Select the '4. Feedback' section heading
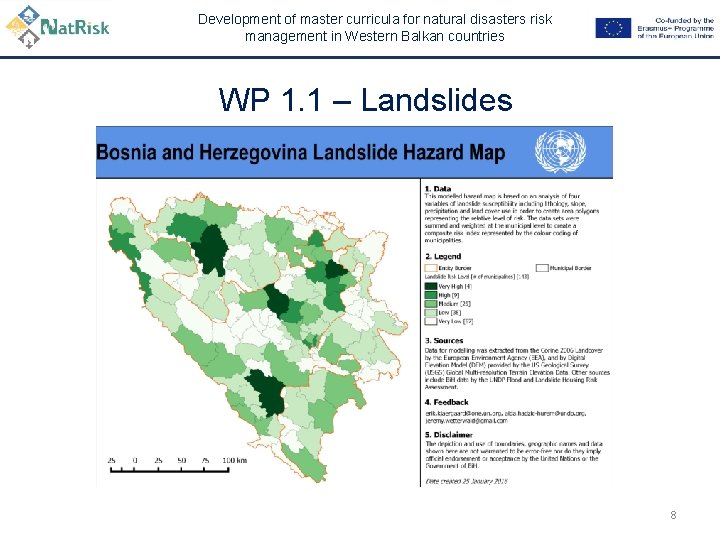Screen dimensions: 720x540 point(446,402)
